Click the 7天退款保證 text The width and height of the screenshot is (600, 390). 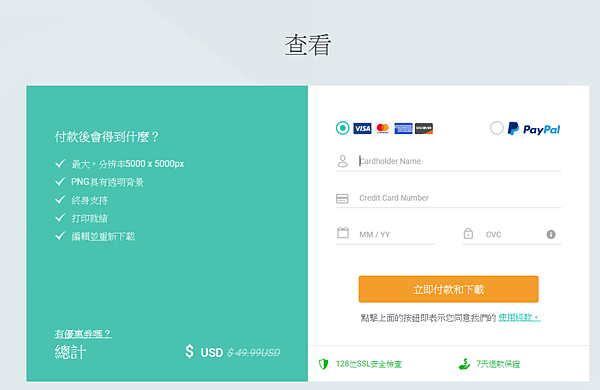498,364
